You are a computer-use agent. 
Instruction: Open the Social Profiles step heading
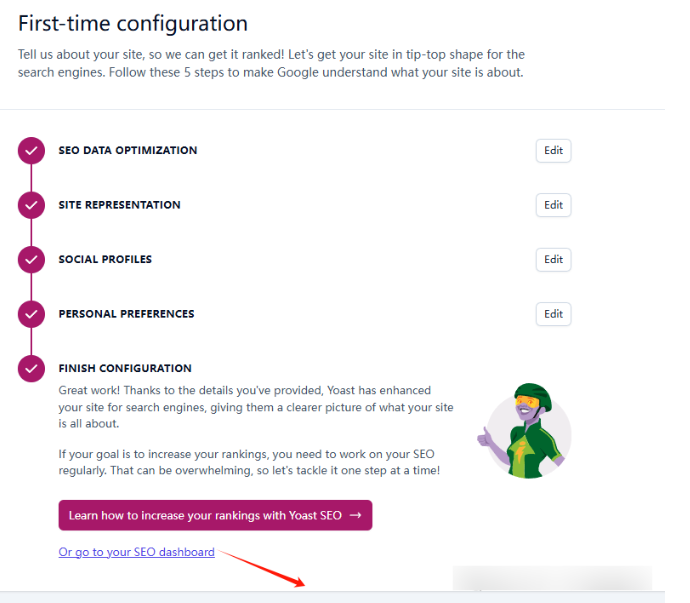pyautogui.click(x=106, y=260)
